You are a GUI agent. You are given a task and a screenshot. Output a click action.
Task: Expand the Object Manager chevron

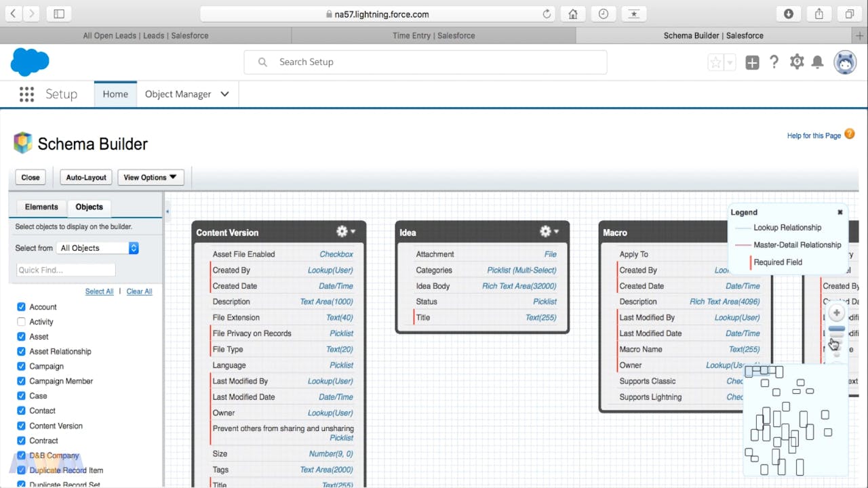pyautogui.click(x=225, y=94)
